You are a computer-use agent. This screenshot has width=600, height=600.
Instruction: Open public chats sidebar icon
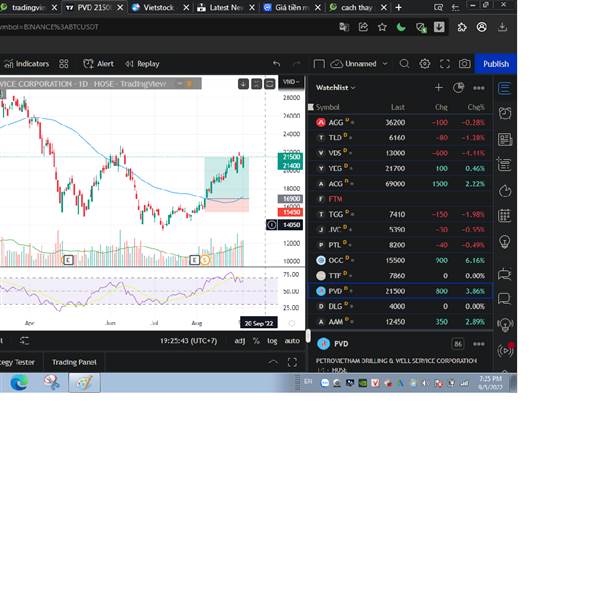(x=505, y=274)
